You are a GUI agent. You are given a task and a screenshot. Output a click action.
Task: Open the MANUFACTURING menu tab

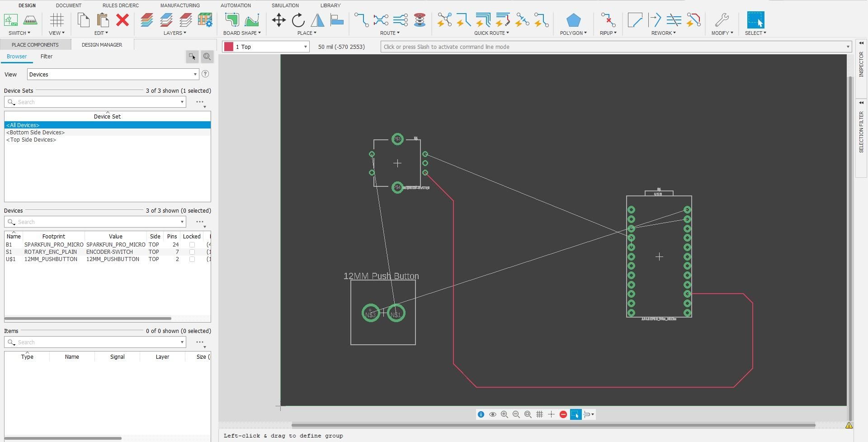[179, 5]
